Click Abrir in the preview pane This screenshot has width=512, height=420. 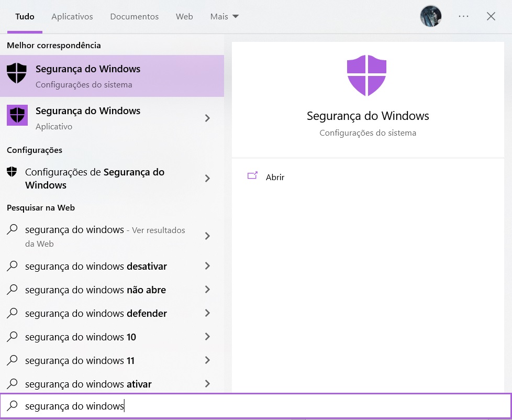pos(275,177)
